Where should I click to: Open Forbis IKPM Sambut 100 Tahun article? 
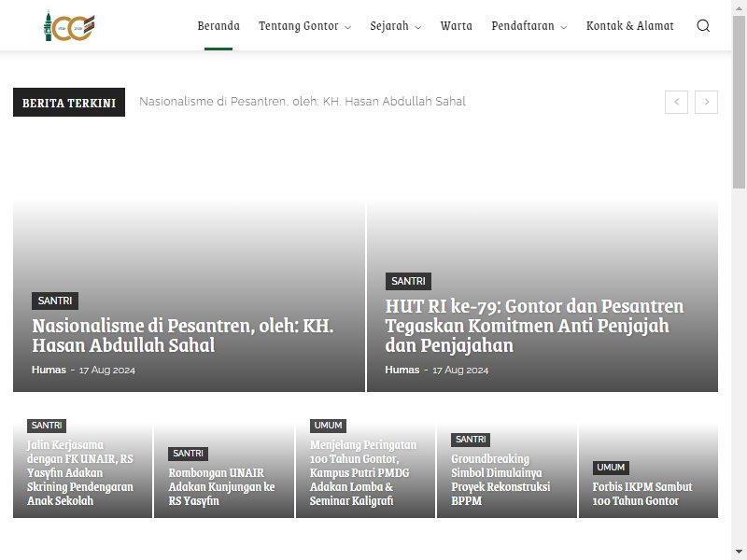642,494
